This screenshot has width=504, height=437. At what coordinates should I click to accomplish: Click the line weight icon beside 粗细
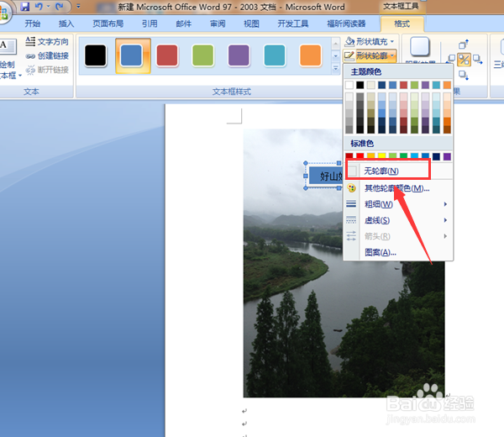(x=351, y=204)
